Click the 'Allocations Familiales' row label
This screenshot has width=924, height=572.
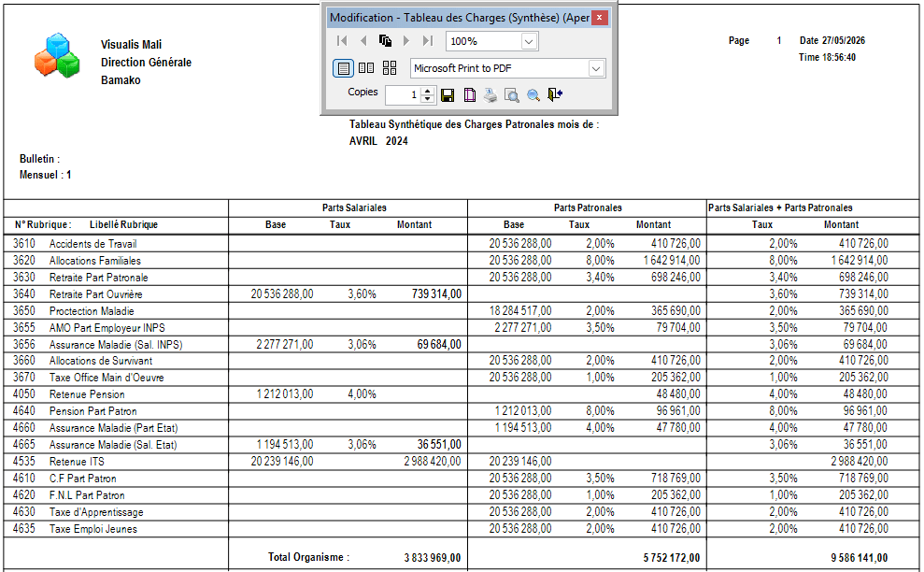click(95, 261)
